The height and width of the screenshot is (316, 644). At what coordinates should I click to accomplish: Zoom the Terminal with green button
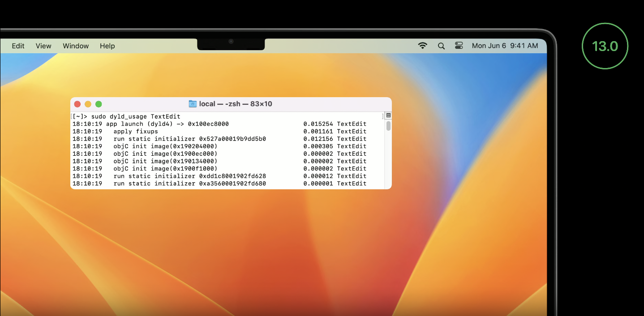(x=99, y=104)
